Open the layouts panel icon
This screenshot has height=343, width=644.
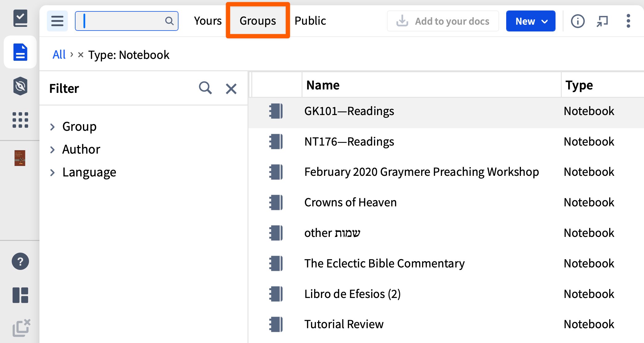pyautogui.click(x=20, y=295)
